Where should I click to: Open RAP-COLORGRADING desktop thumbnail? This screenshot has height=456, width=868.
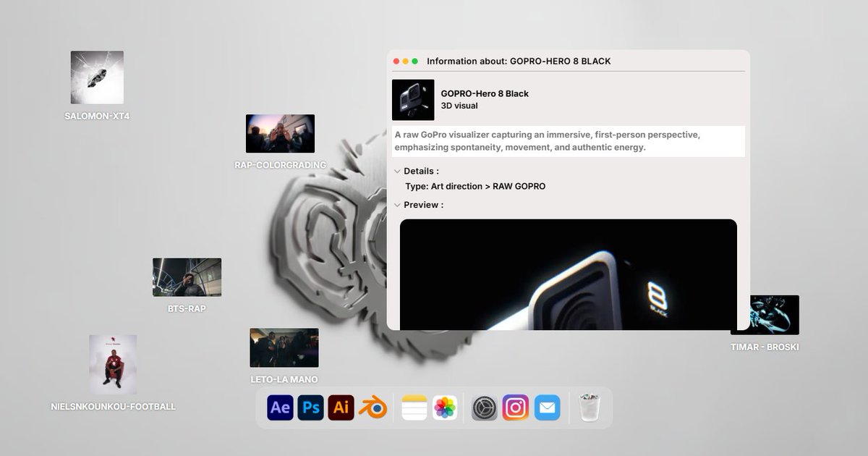280,133
